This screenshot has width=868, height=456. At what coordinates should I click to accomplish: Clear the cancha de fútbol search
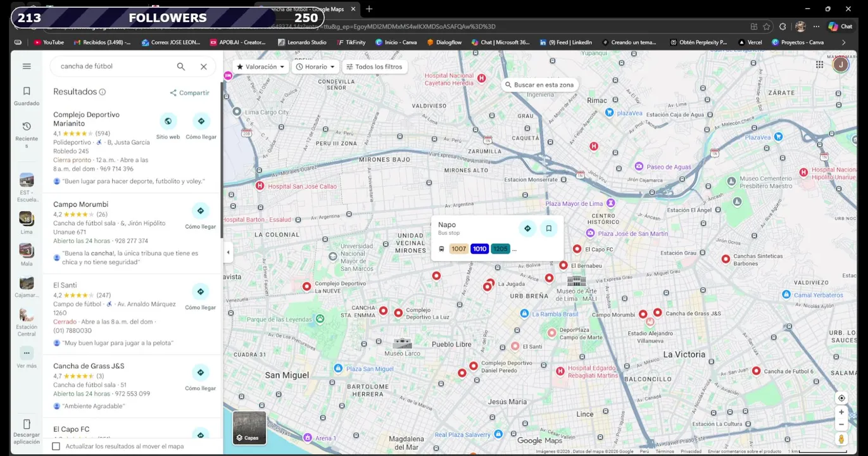point(204,66)
